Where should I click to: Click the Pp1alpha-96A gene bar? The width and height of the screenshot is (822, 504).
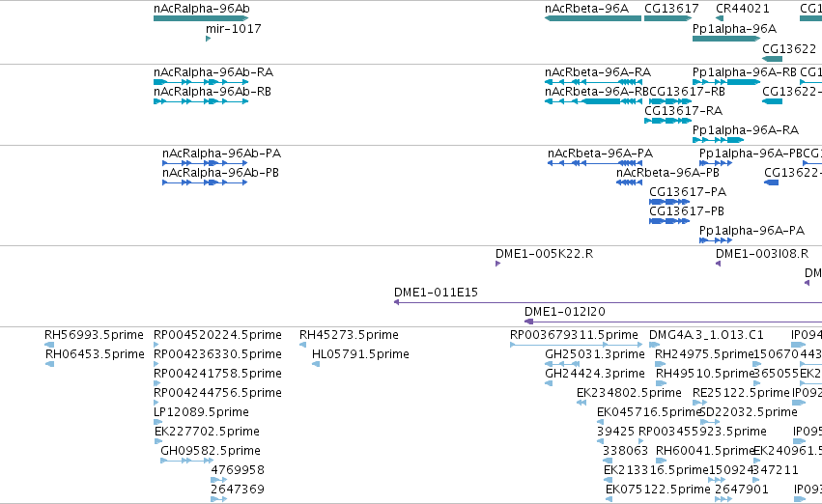(726, 39)
